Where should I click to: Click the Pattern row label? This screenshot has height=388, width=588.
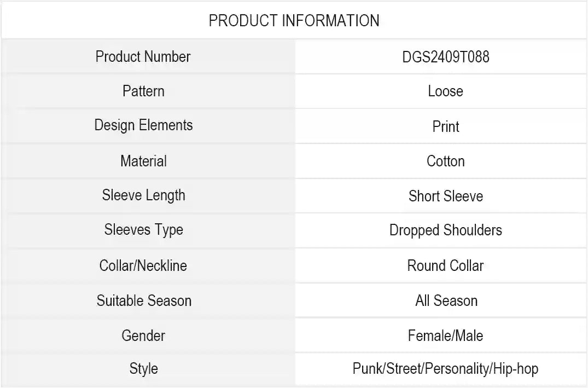(143, 91)
